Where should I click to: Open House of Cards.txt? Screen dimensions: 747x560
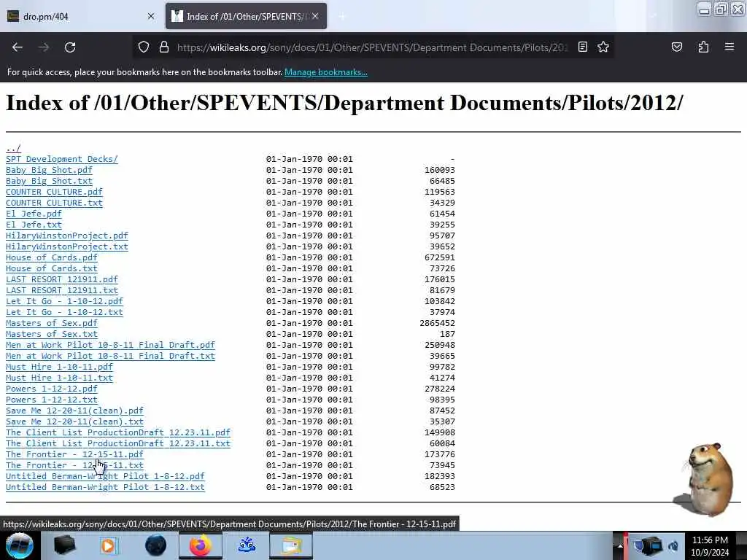pos(52,268)
